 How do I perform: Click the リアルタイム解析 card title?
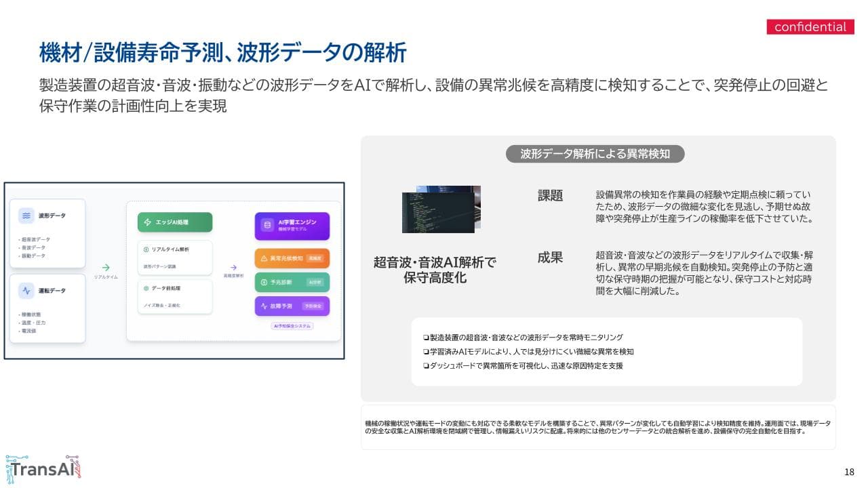[x=170, y=249]
